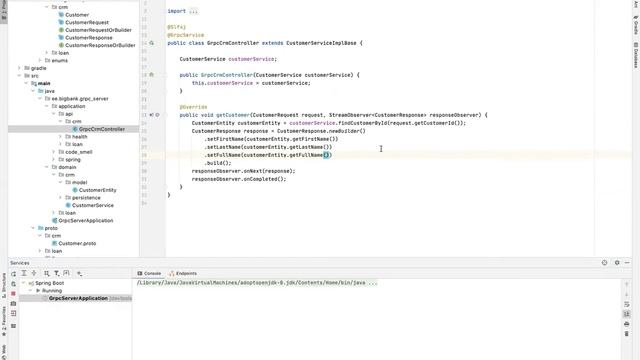Click the gutter icon next to class GrpcCrmController
This screenshot has height=360, width=640.
coord(151,43)
